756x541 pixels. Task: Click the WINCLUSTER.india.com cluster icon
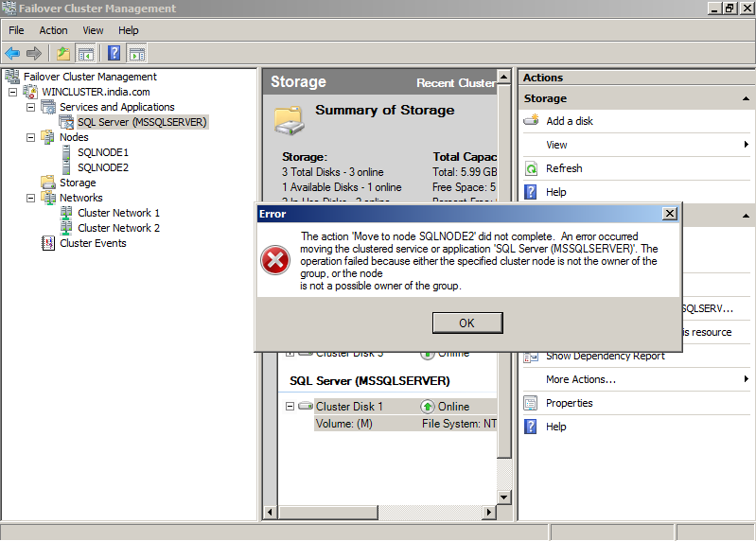[30, 92]
